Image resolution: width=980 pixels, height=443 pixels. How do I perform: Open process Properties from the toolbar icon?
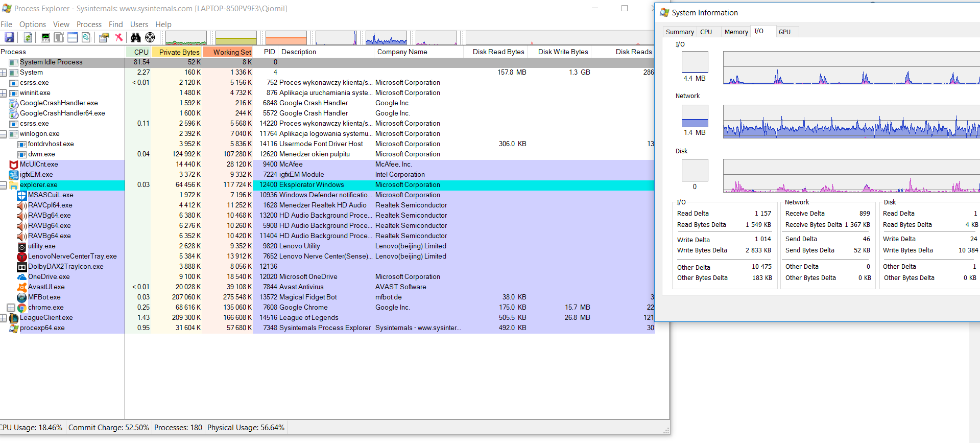click(x=104, y=37)
